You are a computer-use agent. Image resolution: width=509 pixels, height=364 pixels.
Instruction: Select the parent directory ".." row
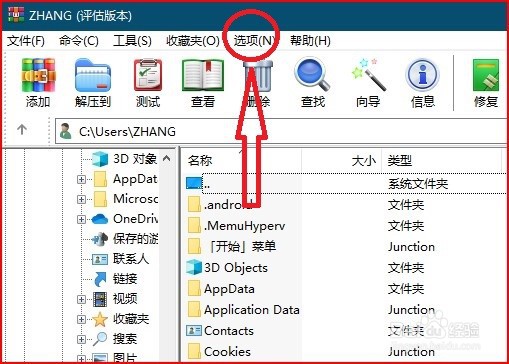(x=345, y=183)
